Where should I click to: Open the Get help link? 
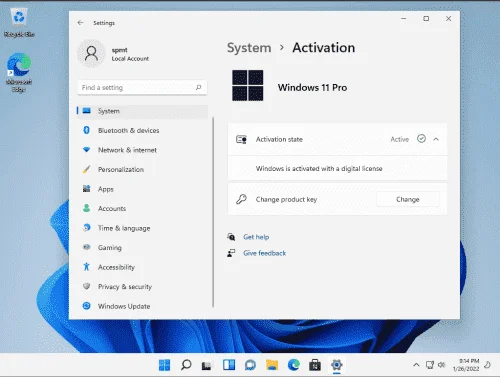point(256,237)
